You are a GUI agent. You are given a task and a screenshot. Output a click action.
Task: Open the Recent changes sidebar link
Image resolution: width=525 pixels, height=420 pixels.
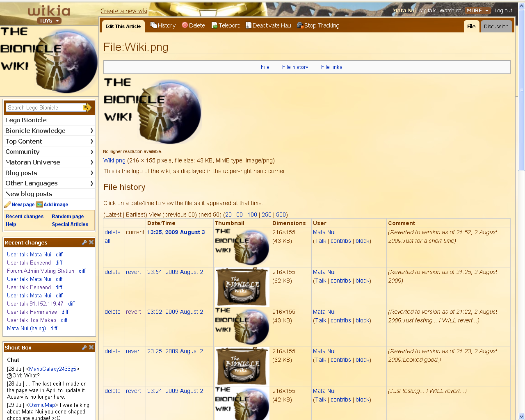pos(25,217)
